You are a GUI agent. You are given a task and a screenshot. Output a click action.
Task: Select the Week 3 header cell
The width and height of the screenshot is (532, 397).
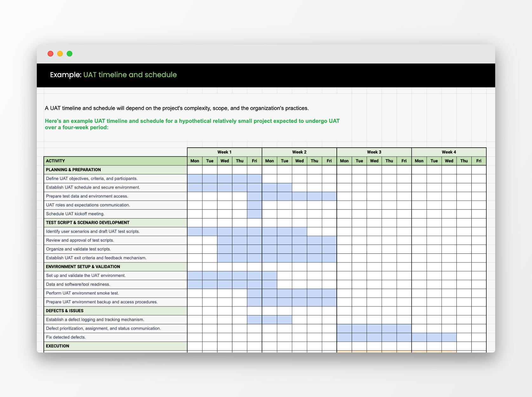point(374,152)
